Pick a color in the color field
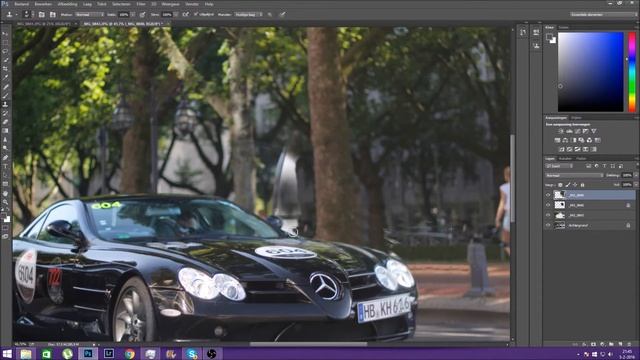The height and width of the screenshot is (360, 640). (591, 72)
